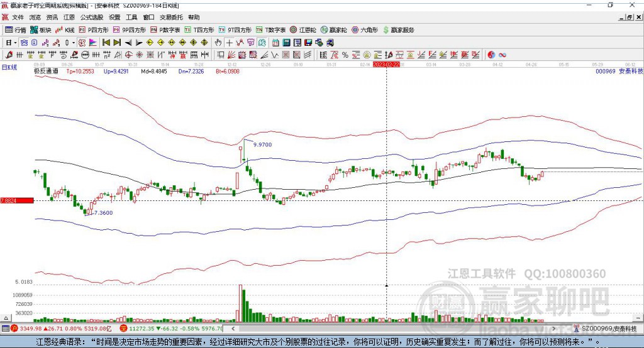
Task: Open the 设置 menu
Action: [114, 17]
